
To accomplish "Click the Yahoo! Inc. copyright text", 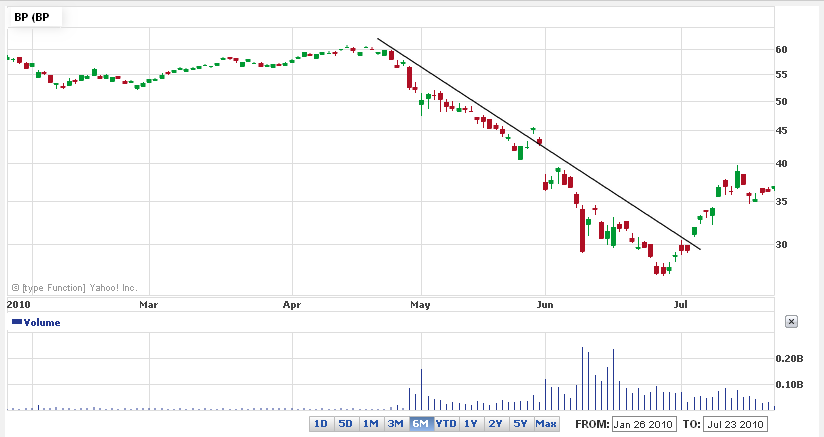I will click(x=74, y=287).
